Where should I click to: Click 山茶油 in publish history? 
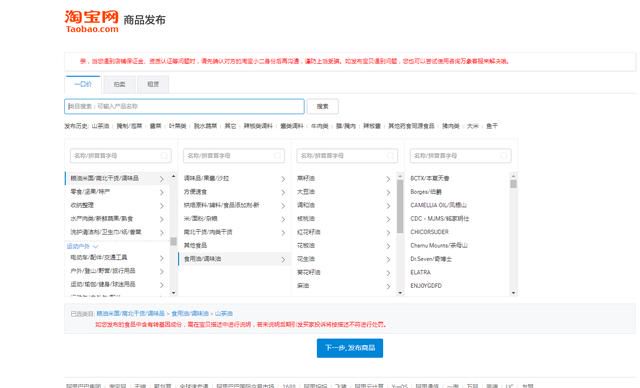[x=100, y=126]
